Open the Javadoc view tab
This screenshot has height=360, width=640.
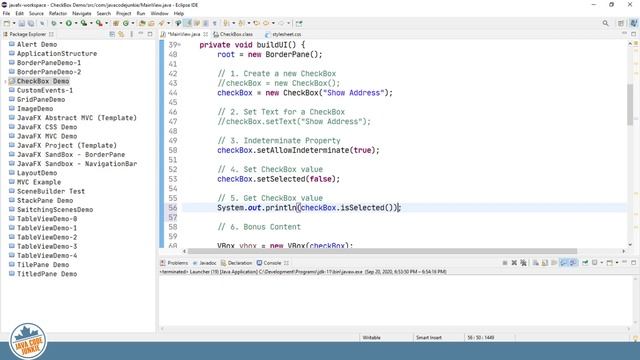click(x=204, y=263)
